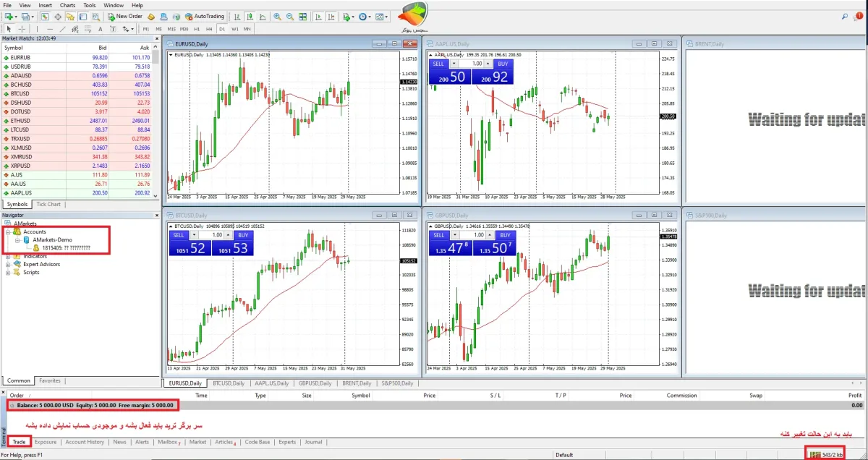
Task: Open the Account History terminal tab
Action: coord(85,441)
